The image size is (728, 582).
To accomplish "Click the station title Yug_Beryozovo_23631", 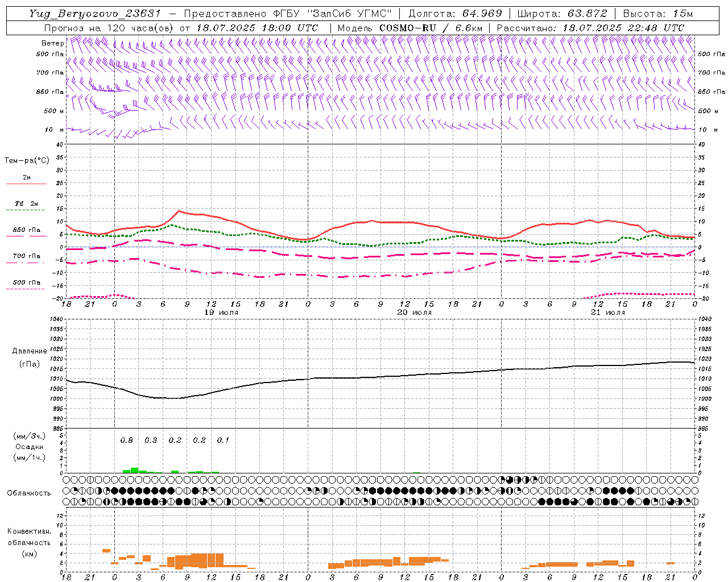I will click(x=95, y=14).
